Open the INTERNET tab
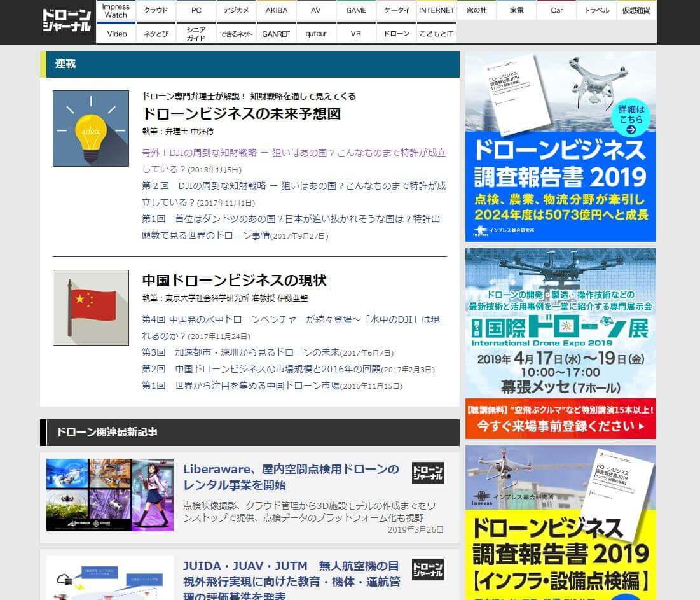 coord(437,11)
